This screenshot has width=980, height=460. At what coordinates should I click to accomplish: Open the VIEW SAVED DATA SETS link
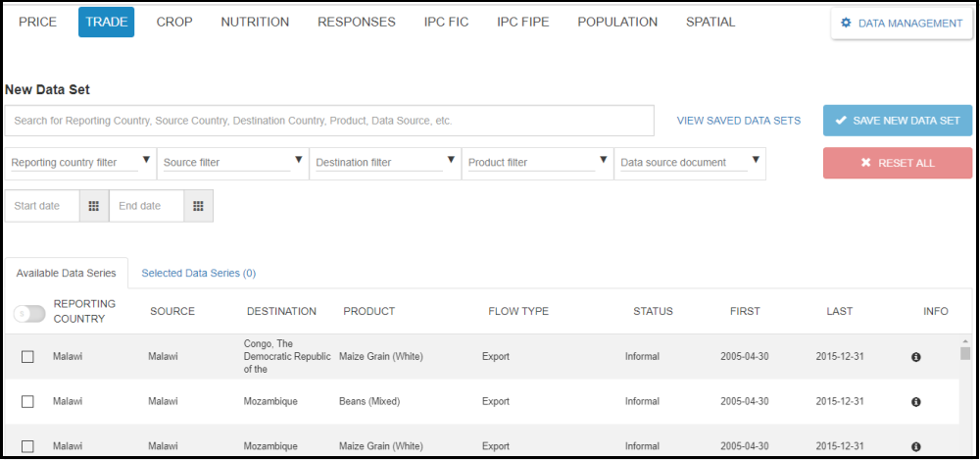click(738, 121)
